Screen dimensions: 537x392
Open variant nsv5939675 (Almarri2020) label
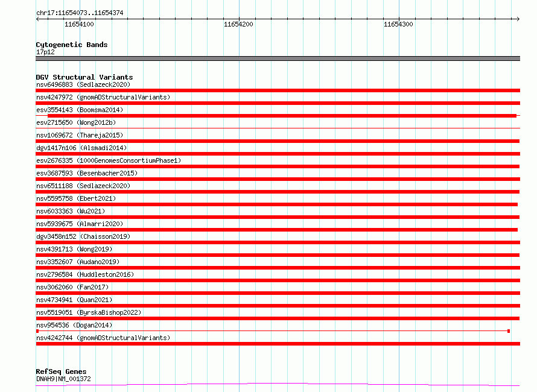click(x=80, y=224)
